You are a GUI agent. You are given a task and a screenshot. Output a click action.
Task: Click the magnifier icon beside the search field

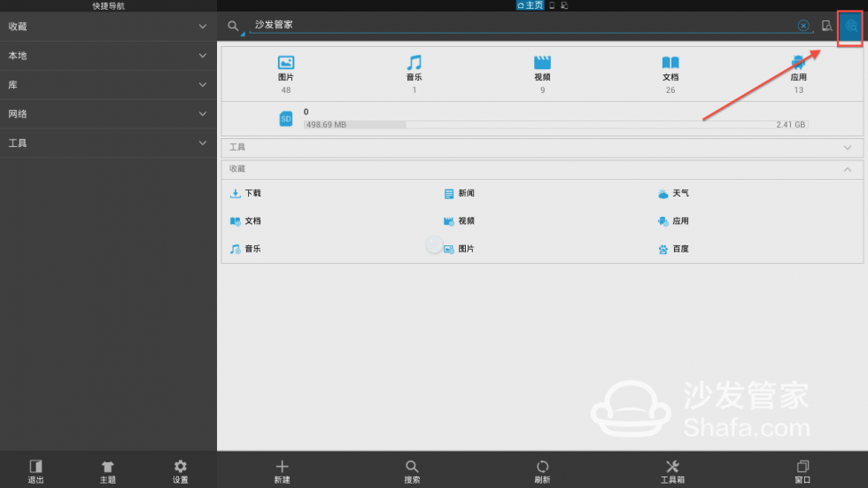233,26
